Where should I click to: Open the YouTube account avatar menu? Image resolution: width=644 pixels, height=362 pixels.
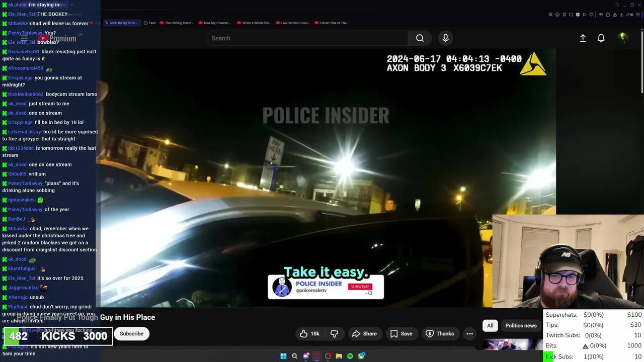pyautogui.click(x=622, y=37)
